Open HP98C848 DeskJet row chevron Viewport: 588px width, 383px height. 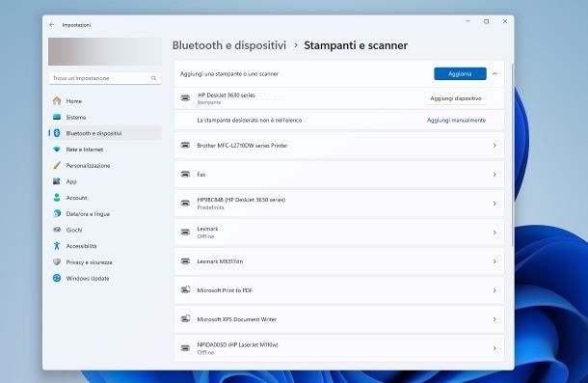click(x=494, y=204)
